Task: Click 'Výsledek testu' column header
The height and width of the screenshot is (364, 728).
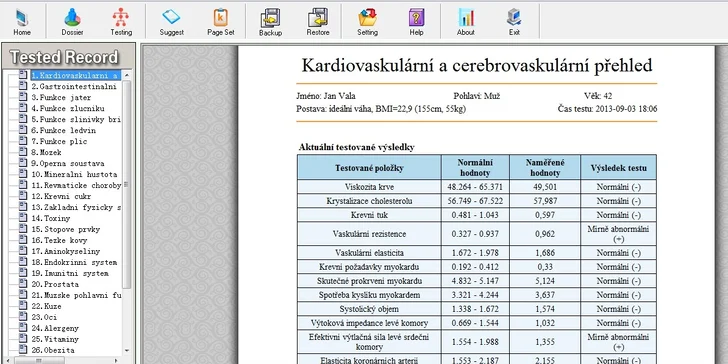Action: pos(618,168)
